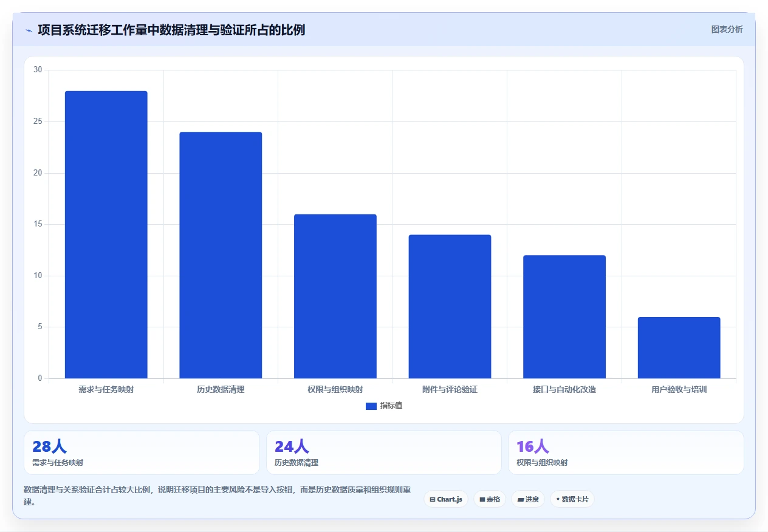Select the 权限与组织映射 bar in the chart
768x532 pixels.
tap(335, 296)
